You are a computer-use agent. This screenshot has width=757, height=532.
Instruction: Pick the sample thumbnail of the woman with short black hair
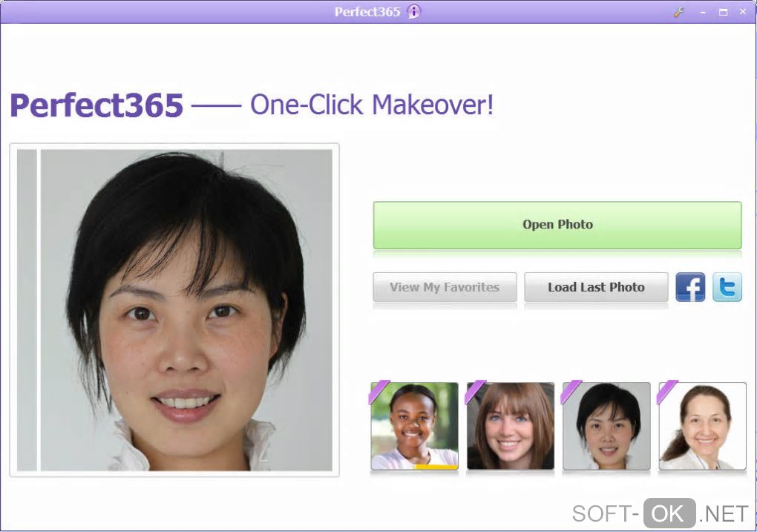coord(606,426)
